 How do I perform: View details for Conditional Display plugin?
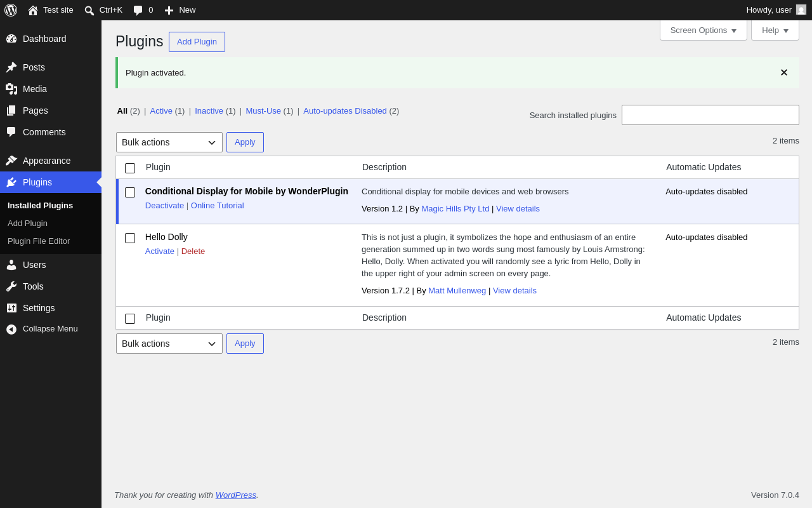(x=518, y=209)
